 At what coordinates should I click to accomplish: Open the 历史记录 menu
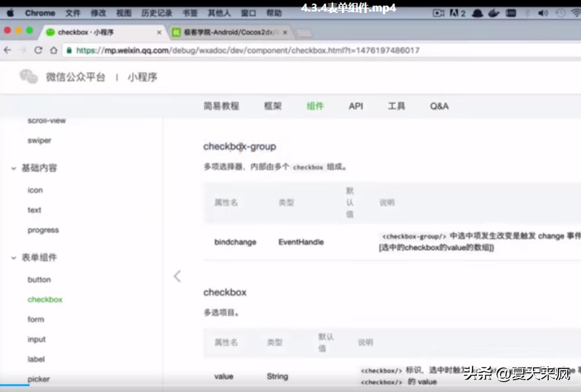[156, 13]
